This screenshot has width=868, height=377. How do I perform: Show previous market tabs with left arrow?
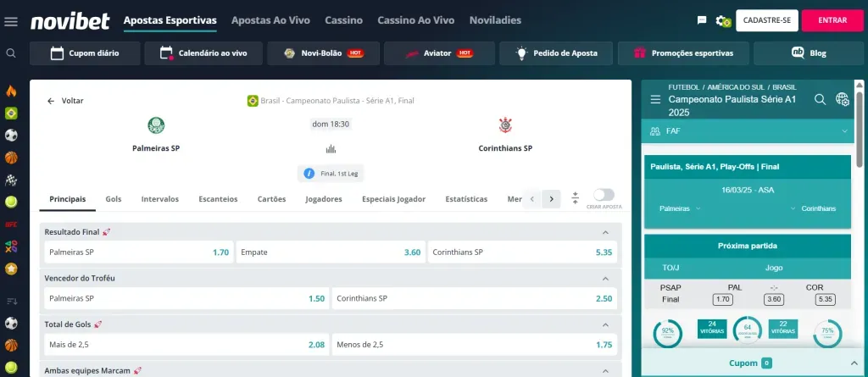[532, 199]
